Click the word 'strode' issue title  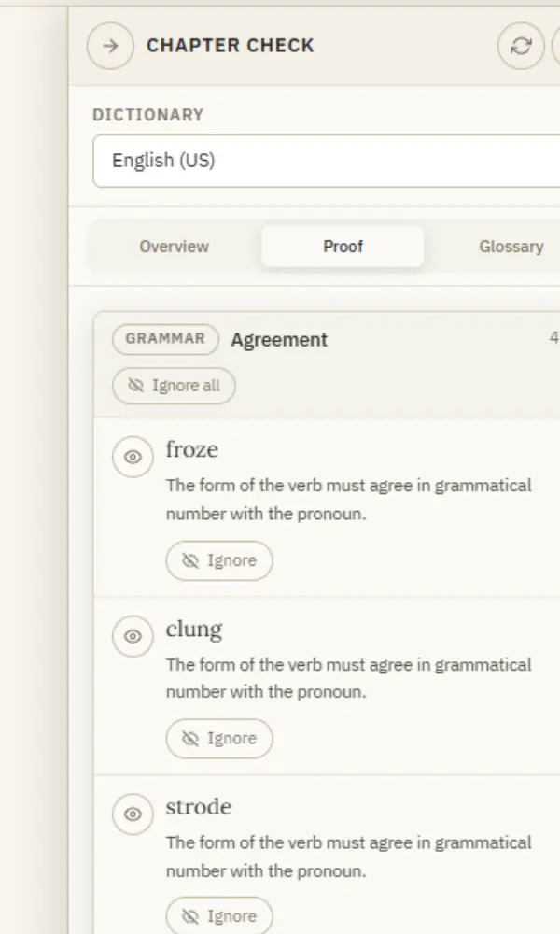click(199, 807)
